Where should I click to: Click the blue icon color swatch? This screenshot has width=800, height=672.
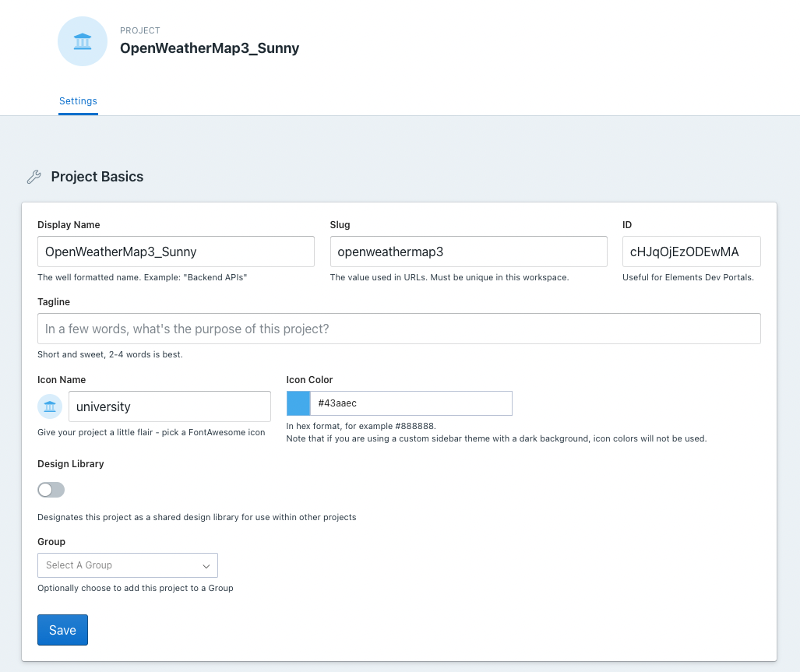[x=298, y=403]
